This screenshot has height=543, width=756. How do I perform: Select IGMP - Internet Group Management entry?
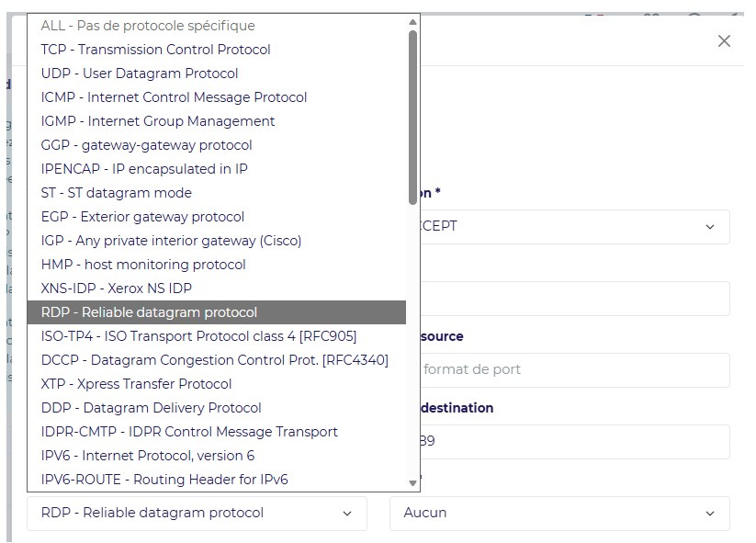pos(217,121)
